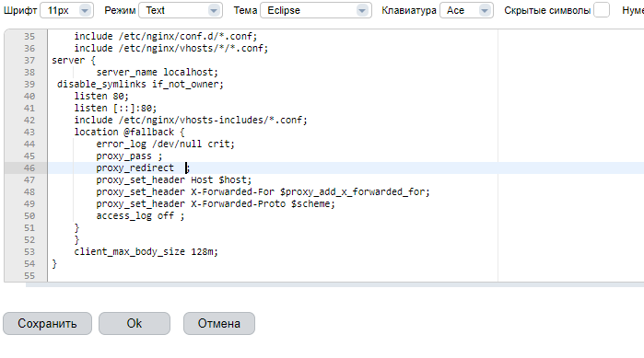Open the keyboard dropdown showing Ace

pos(466,10)
